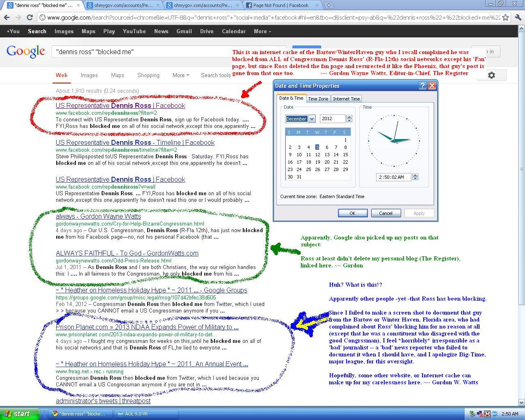
Task: Open Drive from the Google bar
Action: coord(207,31)
